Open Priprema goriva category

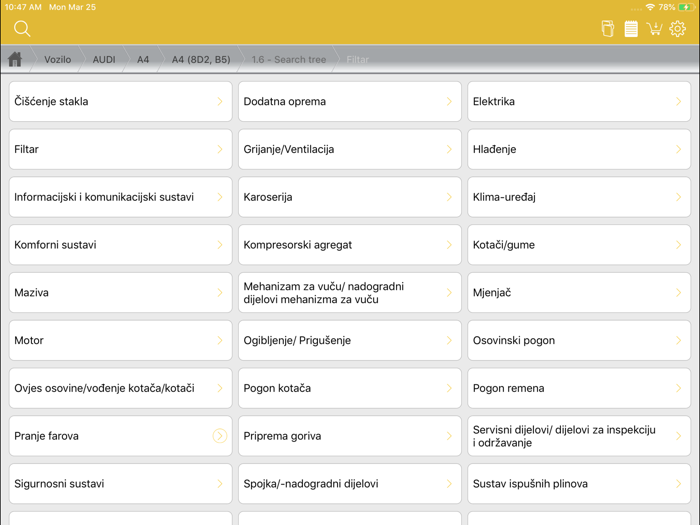[350, 436]
